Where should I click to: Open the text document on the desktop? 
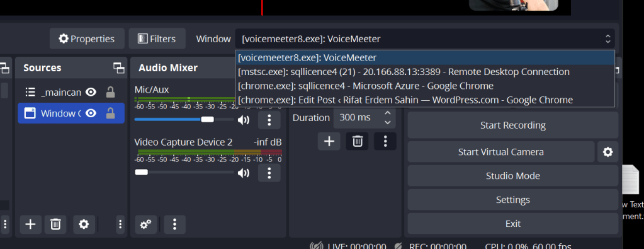(x=633, y=192)
